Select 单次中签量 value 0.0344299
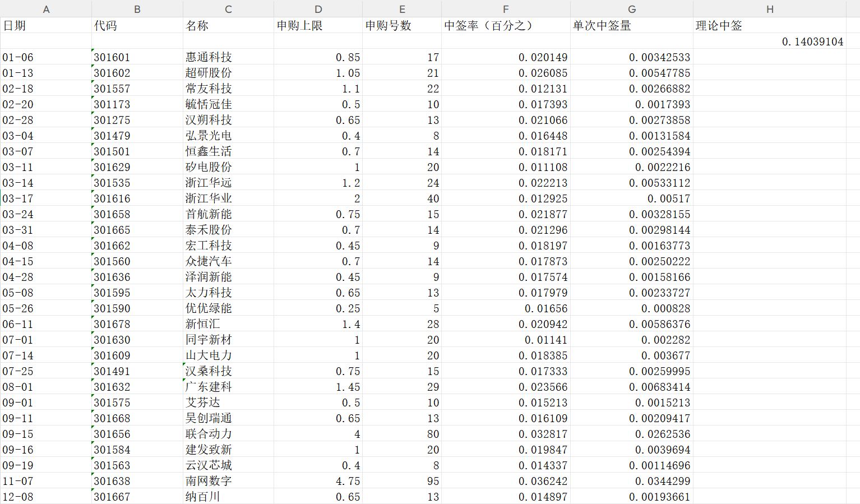This screenshot has width=860, height=504. click(632, 480)
